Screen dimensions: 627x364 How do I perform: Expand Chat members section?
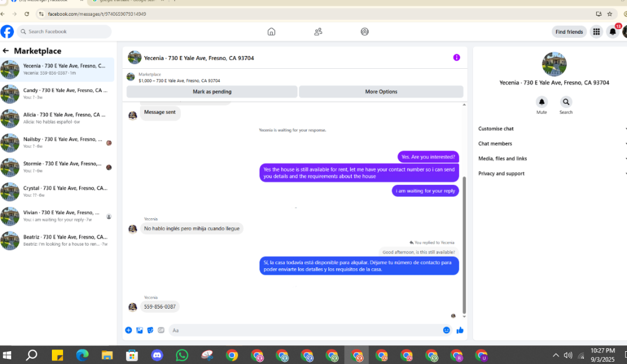(552, 143)
